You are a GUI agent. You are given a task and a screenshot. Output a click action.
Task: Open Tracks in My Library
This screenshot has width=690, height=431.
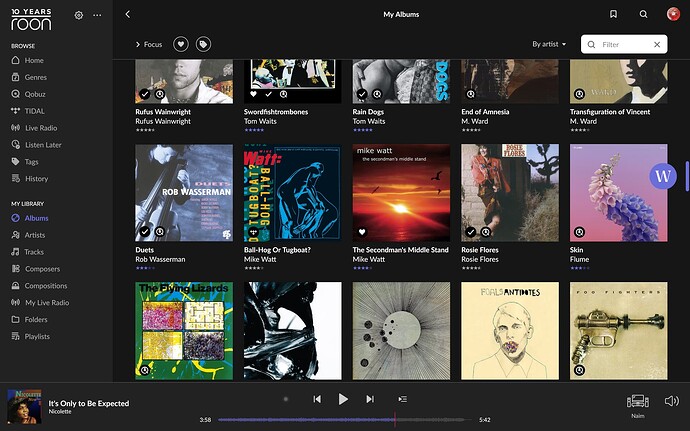pos(27,252)
